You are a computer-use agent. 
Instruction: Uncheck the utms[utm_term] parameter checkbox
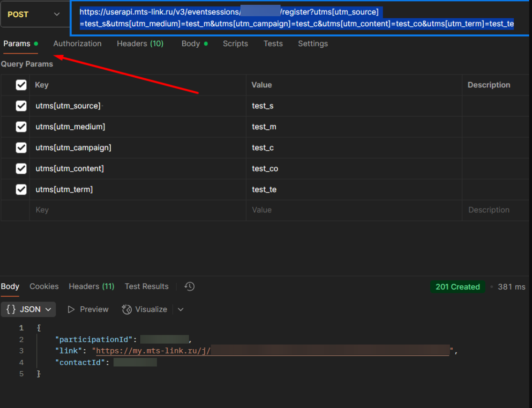pos(21,189)
